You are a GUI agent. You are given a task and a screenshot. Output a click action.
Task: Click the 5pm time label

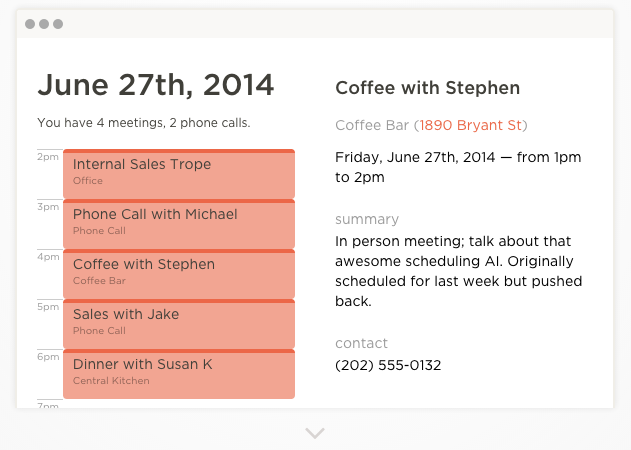pyautogui.click(x=48, y=306)
